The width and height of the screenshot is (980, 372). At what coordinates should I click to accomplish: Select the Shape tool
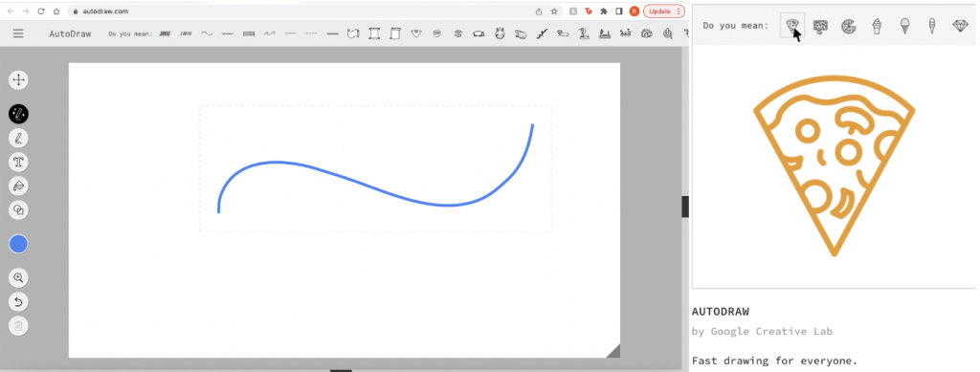click(x=19, y=209)
